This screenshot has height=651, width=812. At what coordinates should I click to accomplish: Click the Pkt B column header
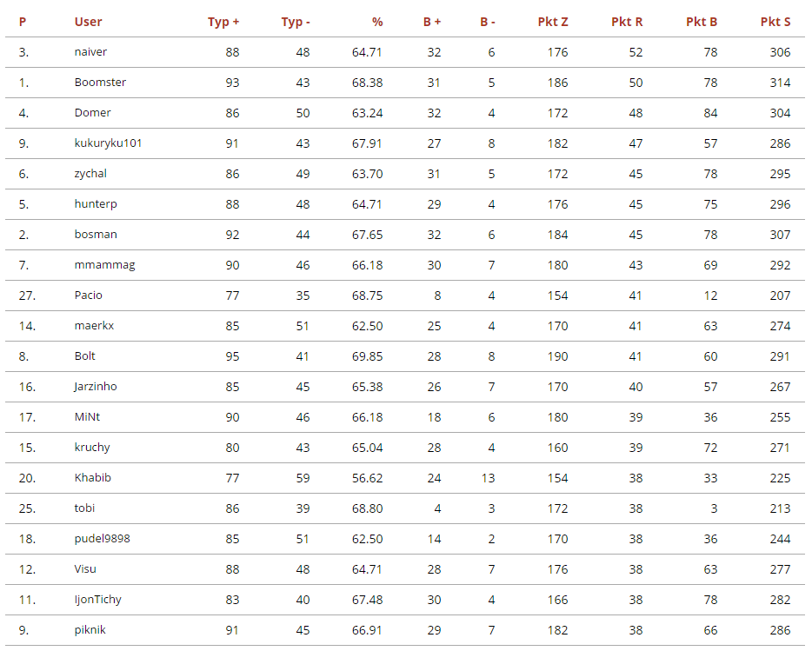702,22
